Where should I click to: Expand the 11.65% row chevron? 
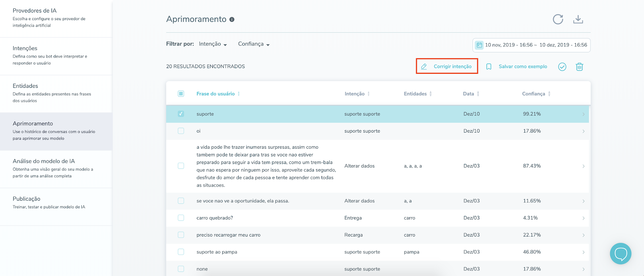tap(583, 201)
